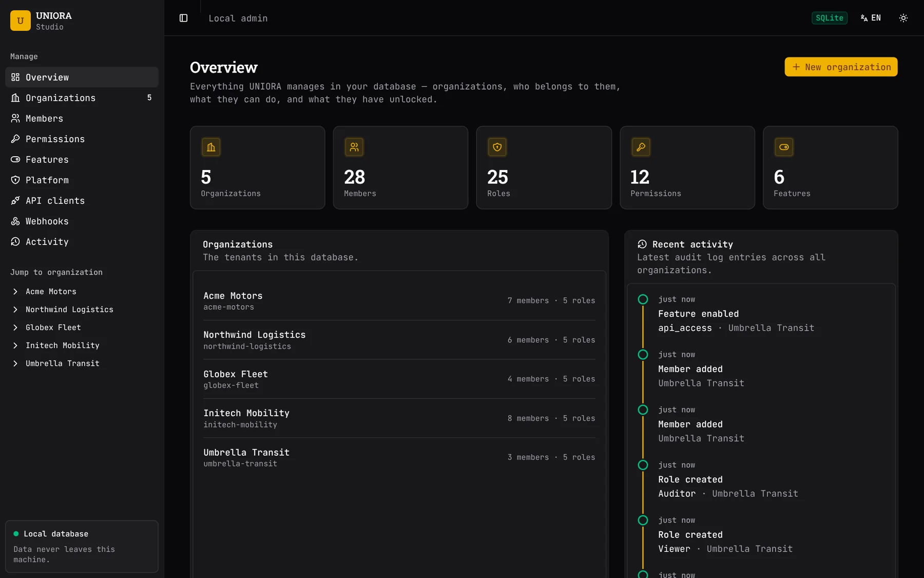Create a New organization
This screenshot has width=924, height=578.
coord(841,67)
